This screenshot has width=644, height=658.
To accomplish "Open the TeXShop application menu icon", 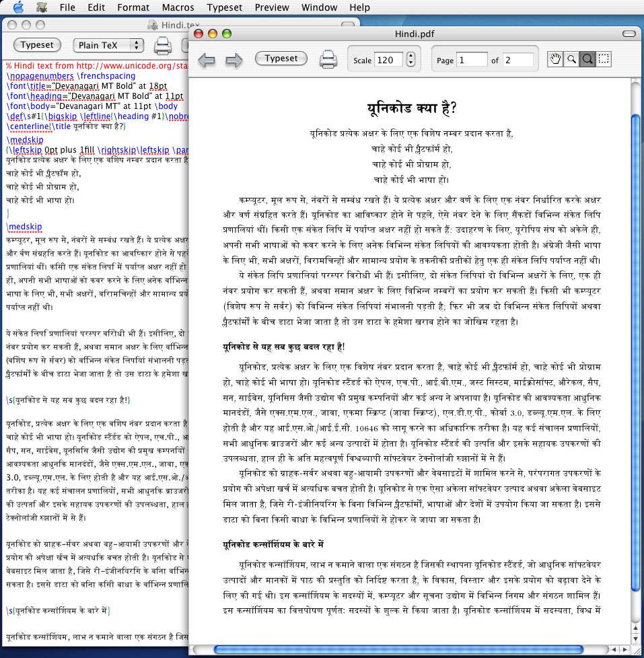I will click(x=42, y=7).
